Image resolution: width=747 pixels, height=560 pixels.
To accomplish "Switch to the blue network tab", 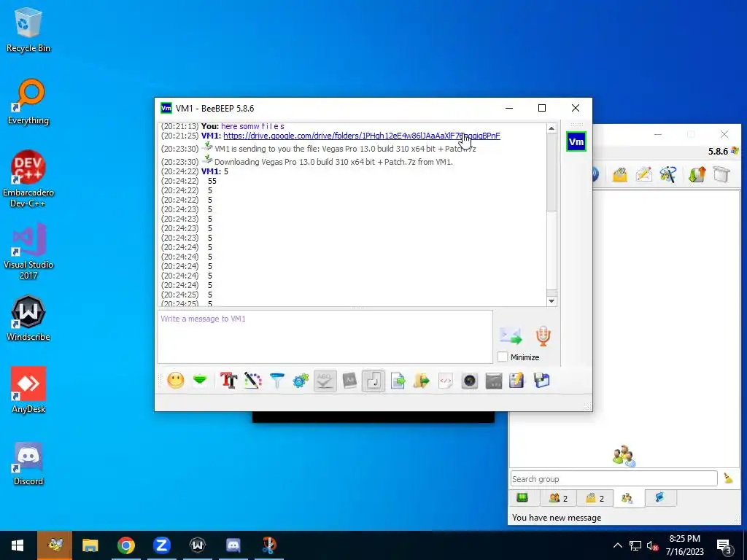I will (x=659, y=497).
